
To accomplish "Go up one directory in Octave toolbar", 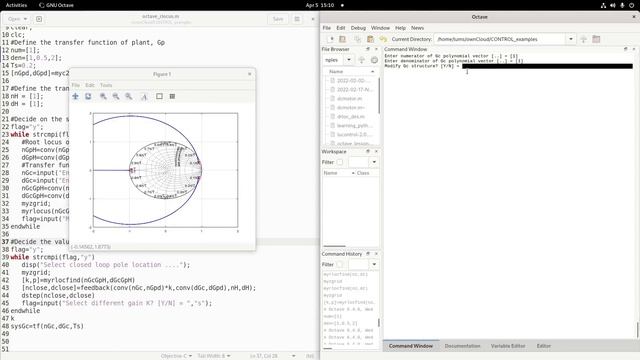I will [x=584, y=39].
